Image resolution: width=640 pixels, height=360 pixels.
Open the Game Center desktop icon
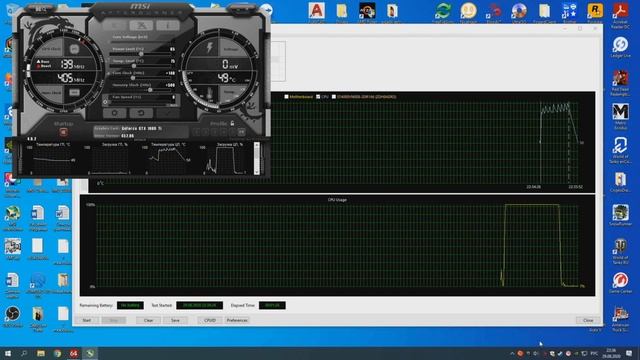pyautogui.click(x=620, y=283)
